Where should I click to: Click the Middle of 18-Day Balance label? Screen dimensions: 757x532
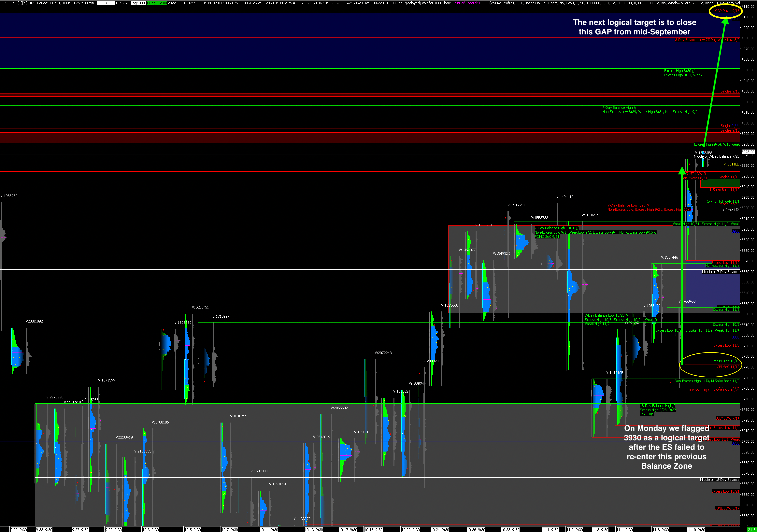[x=719, y=480]
